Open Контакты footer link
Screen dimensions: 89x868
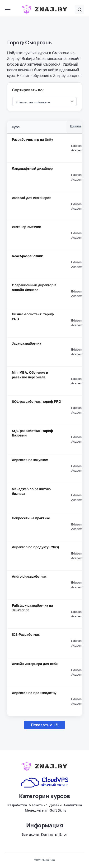pos(49,834)
